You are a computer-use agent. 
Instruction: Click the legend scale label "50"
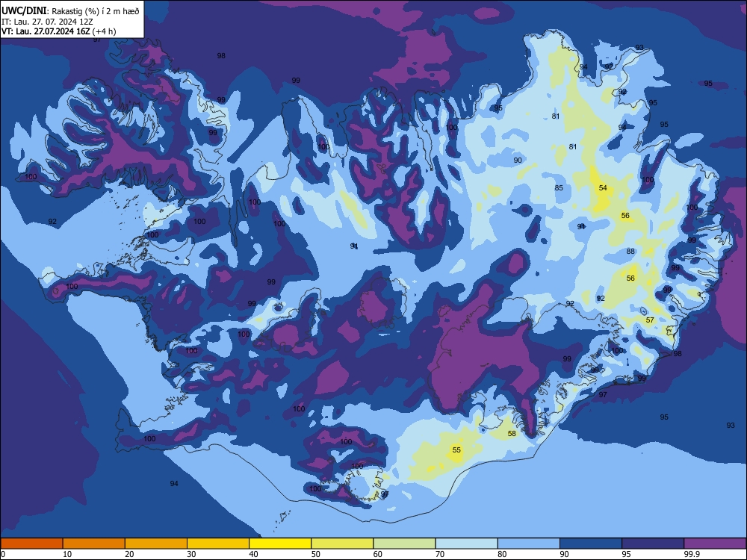click(x=315, y=554)
